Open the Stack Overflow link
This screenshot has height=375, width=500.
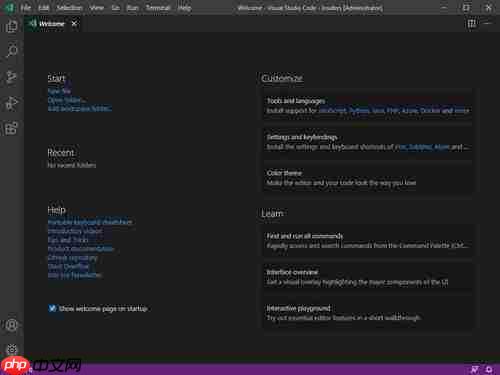pos(68,266)
